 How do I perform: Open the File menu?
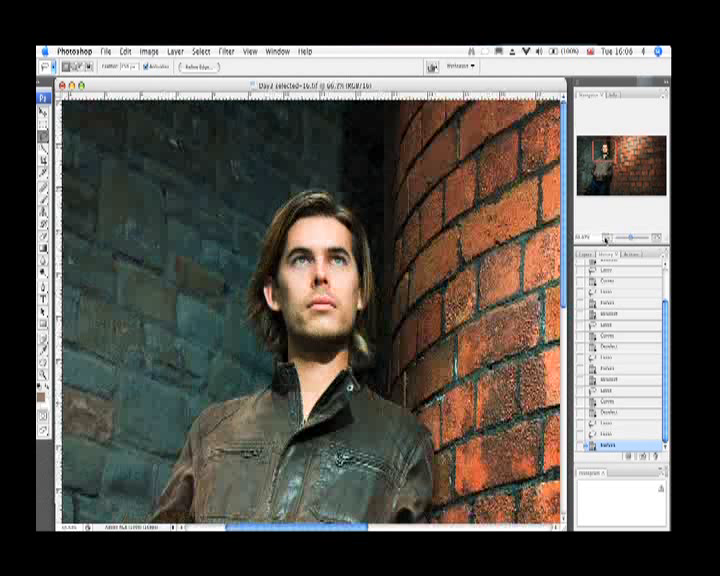(x=106, y=51)
